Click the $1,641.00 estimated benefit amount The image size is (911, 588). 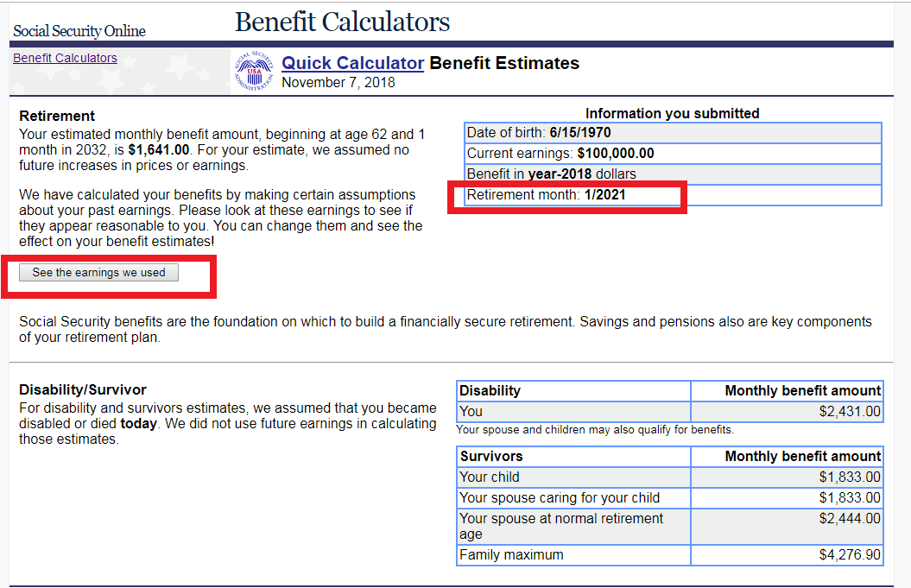[x=159, y=150]
